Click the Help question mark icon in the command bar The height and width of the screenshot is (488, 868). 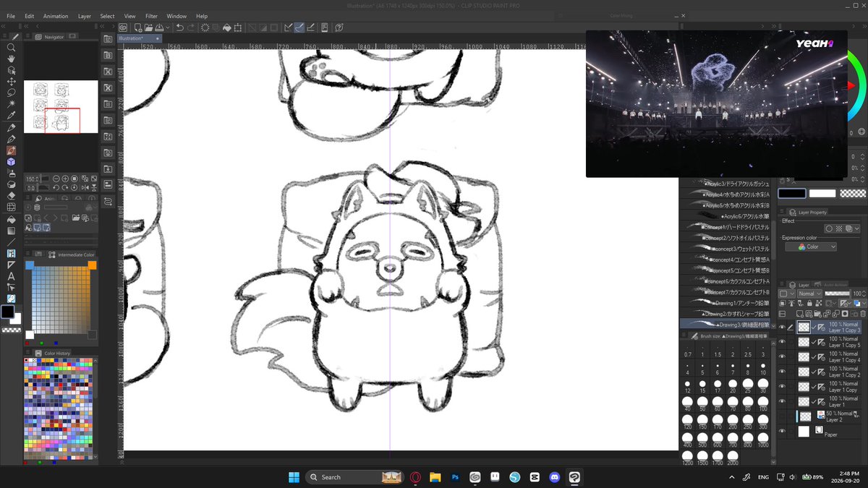point(339,27)
